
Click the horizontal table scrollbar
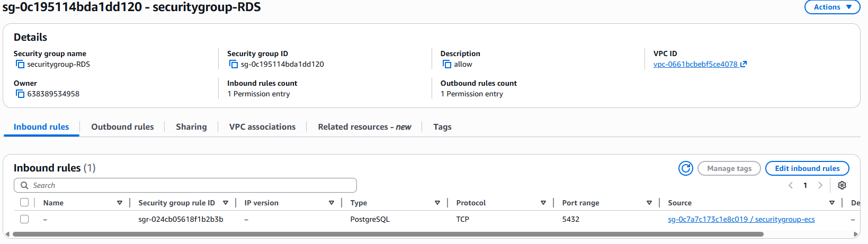[x=388, y=234]
